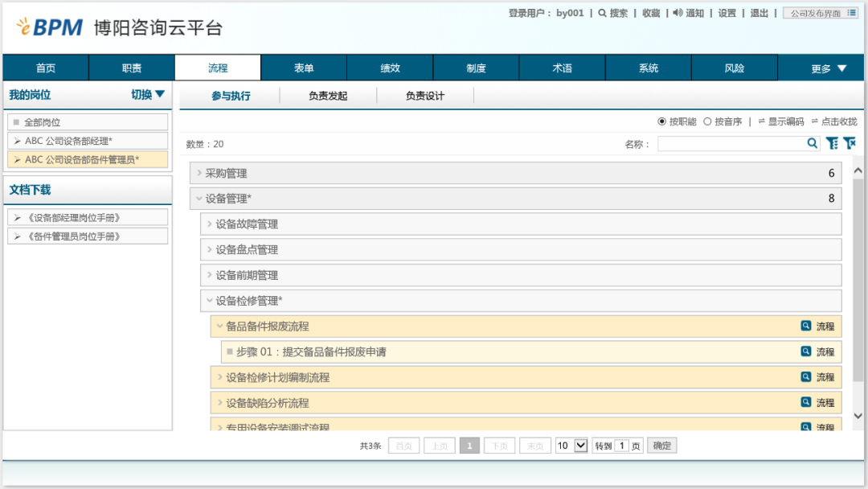This screenshot has width=868, height=489.
Task: Click the 确定 pagination button
Action: click(x=662, y=446)
